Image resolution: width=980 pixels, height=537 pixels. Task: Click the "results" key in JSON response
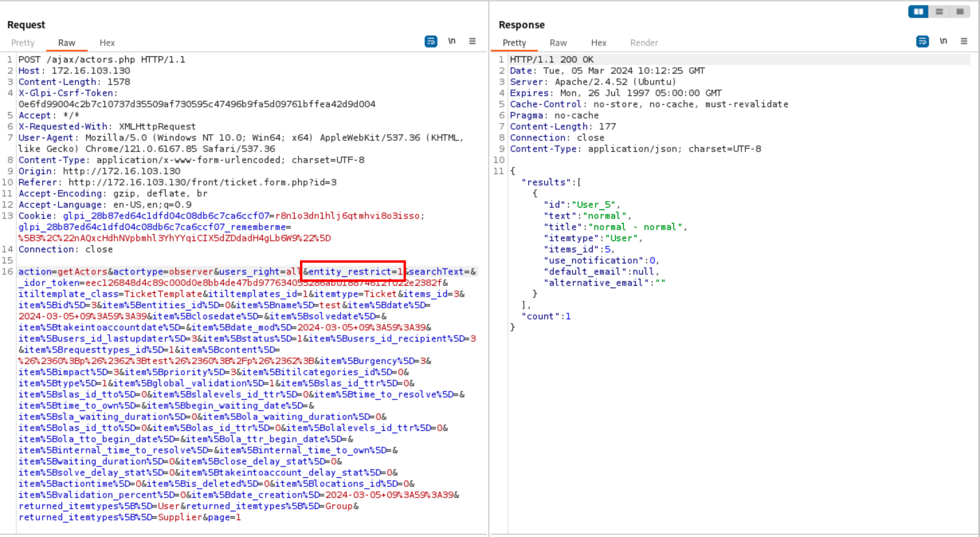(x=546, y=182)
